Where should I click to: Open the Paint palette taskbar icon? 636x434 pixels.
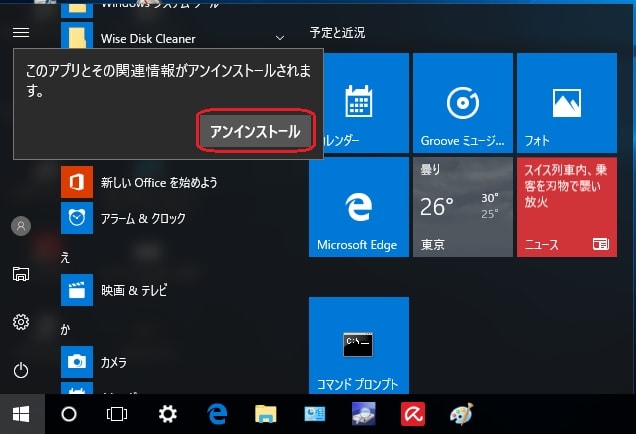(x=462, y=414)
